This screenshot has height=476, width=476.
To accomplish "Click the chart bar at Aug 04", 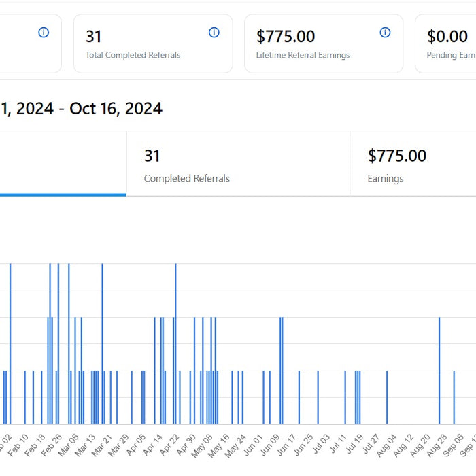I will (387, 397).
